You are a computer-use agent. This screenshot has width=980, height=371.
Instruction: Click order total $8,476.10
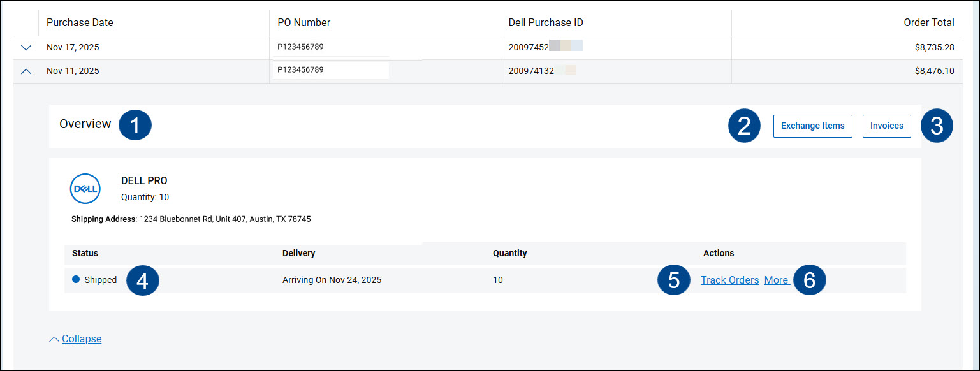934,71
